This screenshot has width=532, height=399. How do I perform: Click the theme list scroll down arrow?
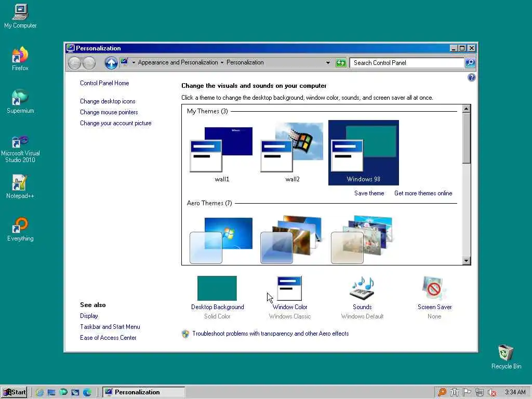pyautogui.click(x=466, y=261)
